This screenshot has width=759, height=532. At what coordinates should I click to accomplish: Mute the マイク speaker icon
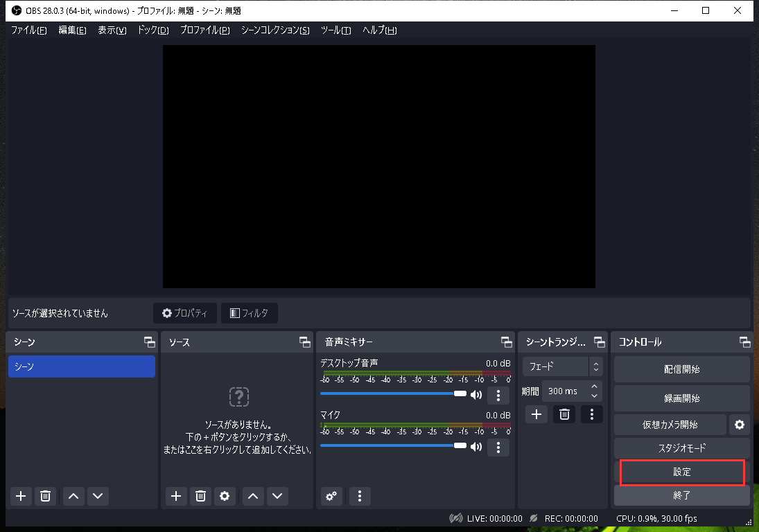(x=476, y=447)
